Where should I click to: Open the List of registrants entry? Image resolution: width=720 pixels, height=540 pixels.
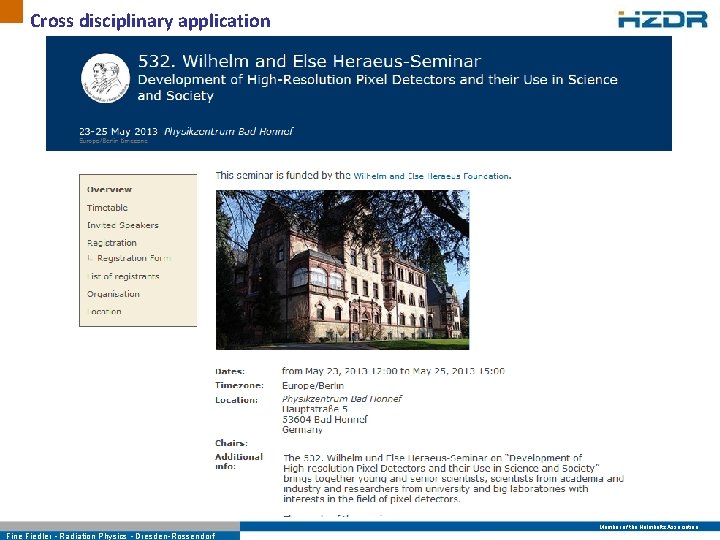click(123, 276)
